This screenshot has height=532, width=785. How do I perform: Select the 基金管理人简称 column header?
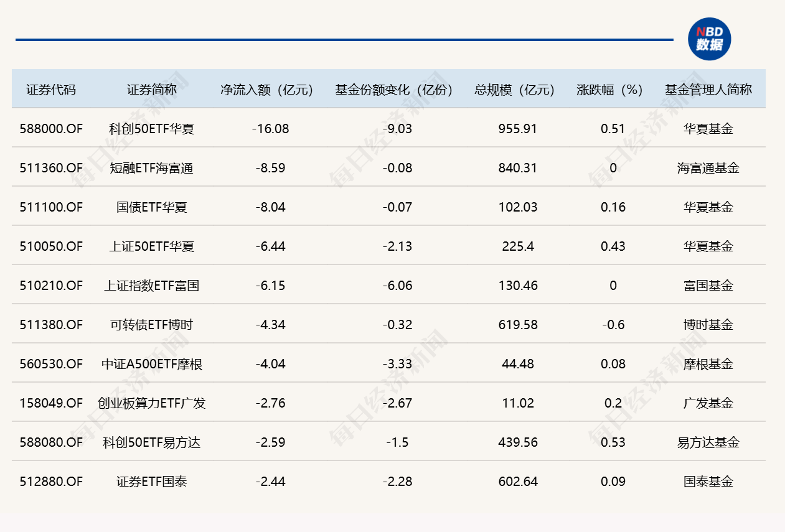(x=708, y=90)
